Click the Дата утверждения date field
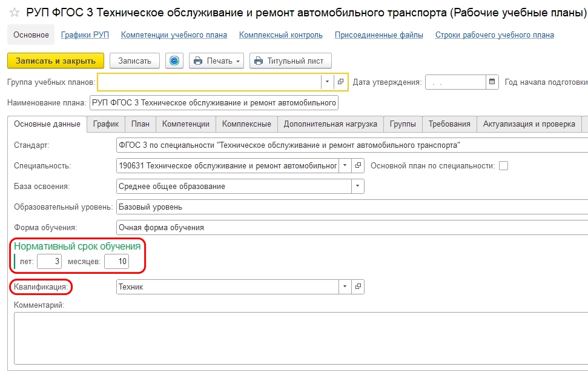Viewport: 588px width, 378px height. pyautogui.click(x=455, y=82)
